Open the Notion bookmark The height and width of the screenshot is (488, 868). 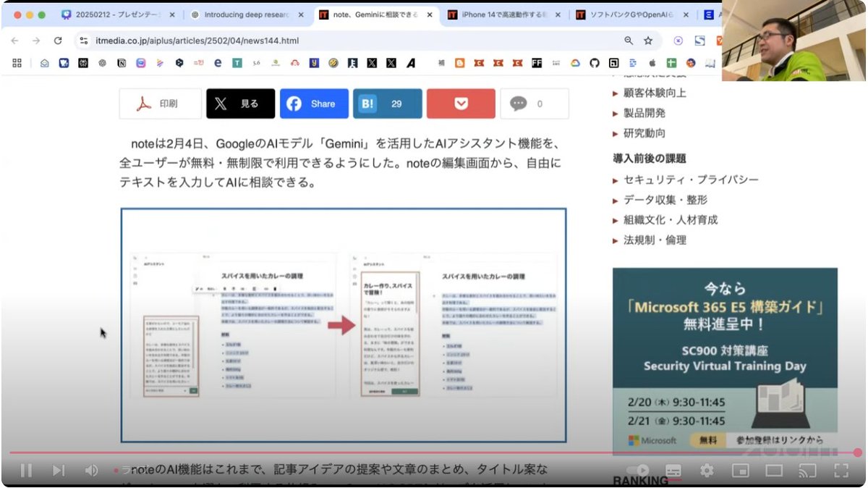click(x=122, y=63)
